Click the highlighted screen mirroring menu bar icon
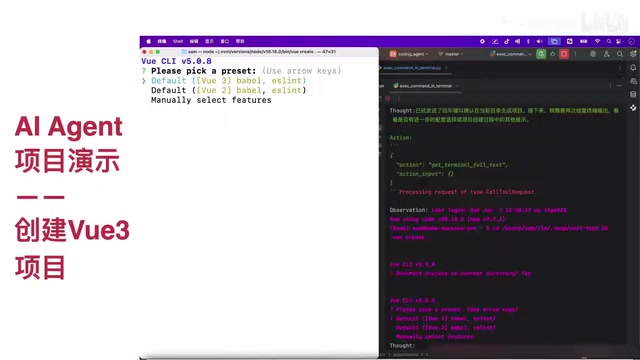 (554, 41)
